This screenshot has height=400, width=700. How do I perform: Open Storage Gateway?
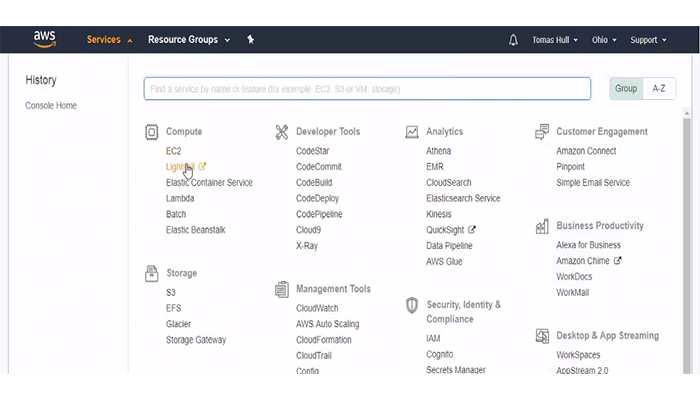tap(196, 340)
